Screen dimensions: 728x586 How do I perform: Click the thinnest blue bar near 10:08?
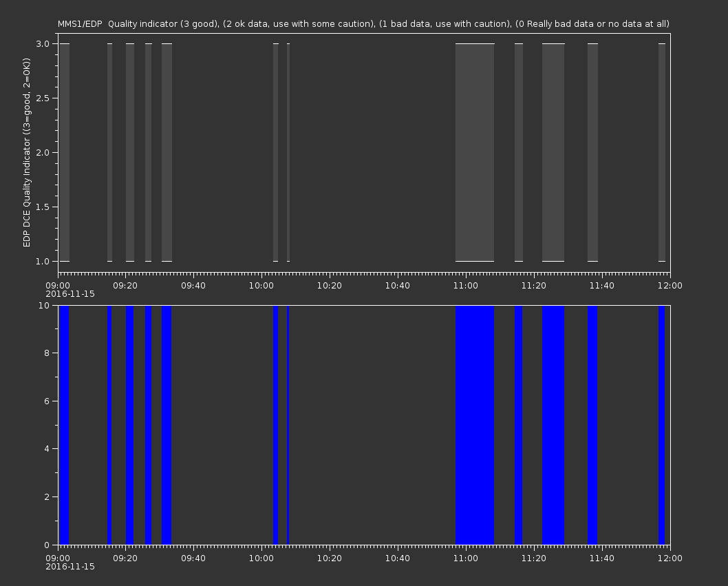(288, 425)
